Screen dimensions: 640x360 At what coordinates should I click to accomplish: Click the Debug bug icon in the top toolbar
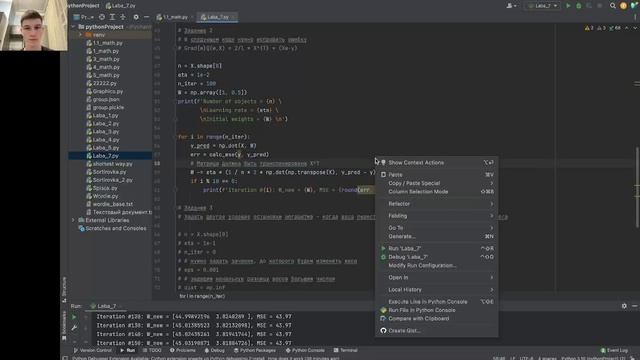578,6
